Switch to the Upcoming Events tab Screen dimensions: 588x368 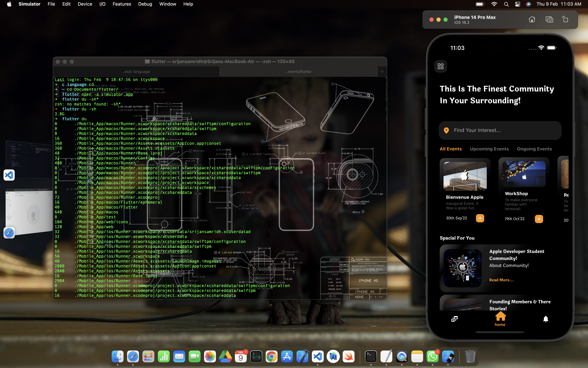pos(489,149)
